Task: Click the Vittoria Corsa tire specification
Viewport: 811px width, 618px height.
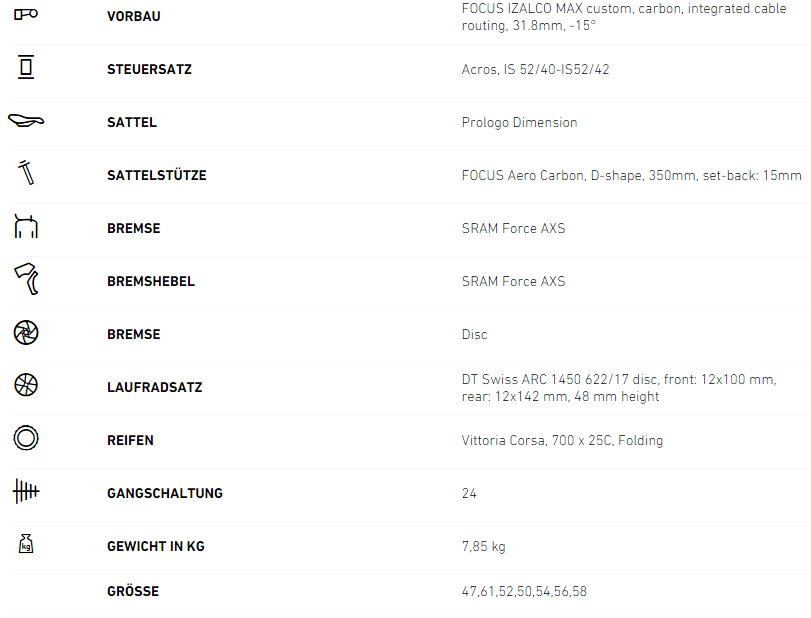Action: (562, 440)
